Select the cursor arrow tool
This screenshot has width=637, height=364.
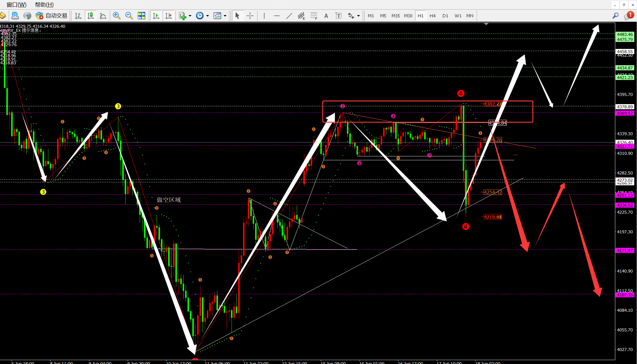click(x=237, y=16)
